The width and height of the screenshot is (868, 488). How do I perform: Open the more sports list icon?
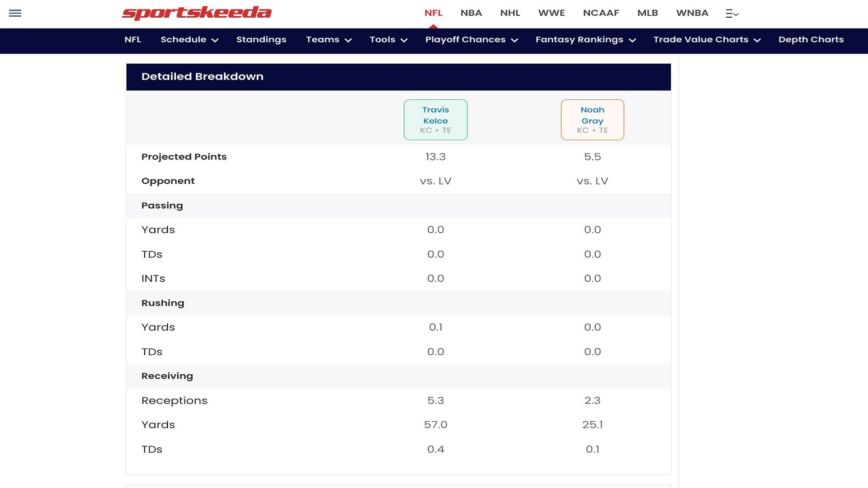[732, 14]
